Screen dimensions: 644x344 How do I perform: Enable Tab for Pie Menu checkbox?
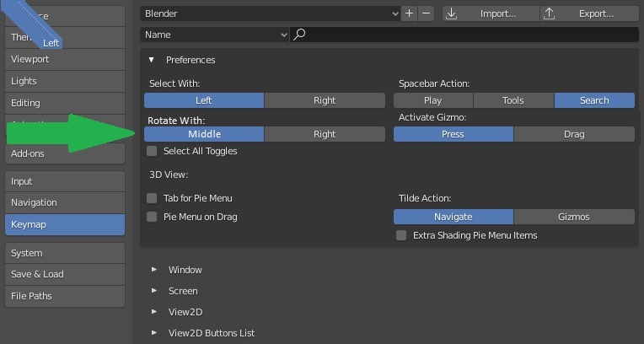[x=152, y=198]
